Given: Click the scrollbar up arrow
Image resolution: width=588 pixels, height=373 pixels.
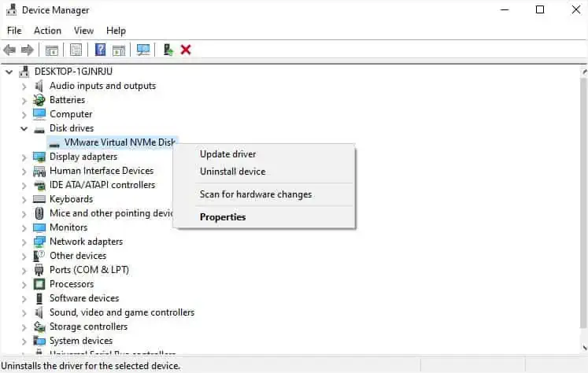Looking at the screenshot, I should point(584,72).
